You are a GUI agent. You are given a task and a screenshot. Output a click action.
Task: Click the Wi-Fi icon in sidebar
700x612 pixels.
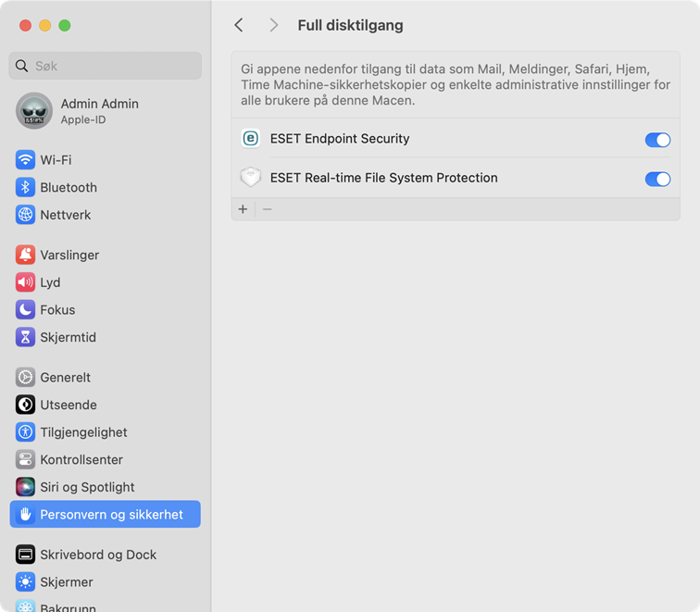pos(25,160)
